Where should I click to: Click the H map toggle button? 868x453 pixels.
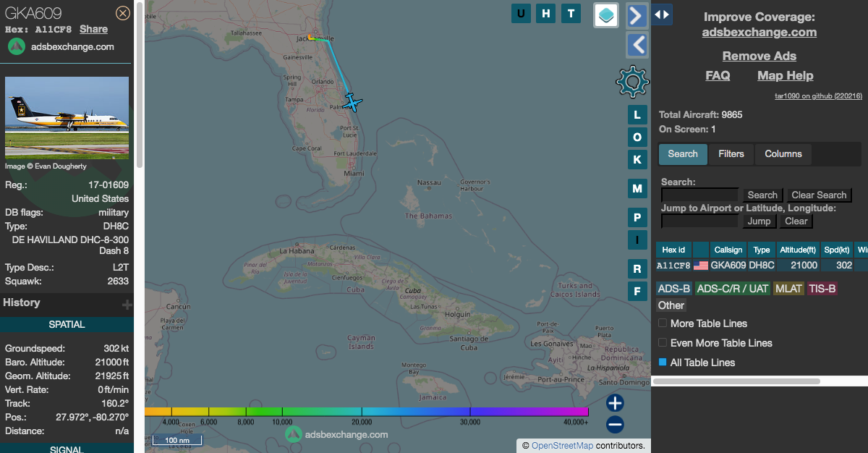(546, 13)
